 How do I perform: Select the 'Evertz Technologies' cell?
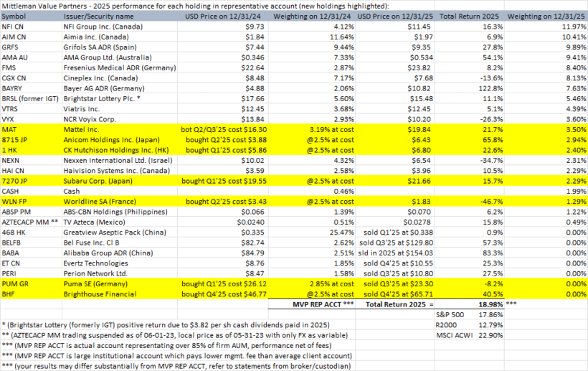click(x=120, y=263)
